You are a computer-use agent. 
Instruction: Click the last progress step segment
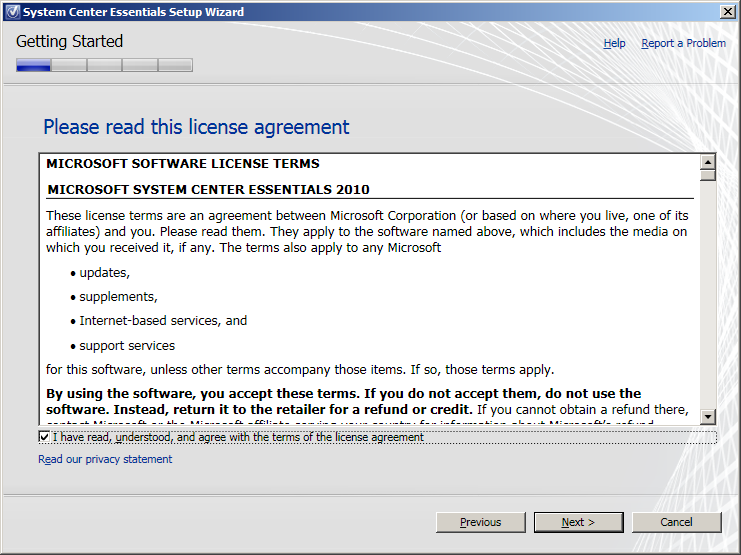(x=175, y=65)
